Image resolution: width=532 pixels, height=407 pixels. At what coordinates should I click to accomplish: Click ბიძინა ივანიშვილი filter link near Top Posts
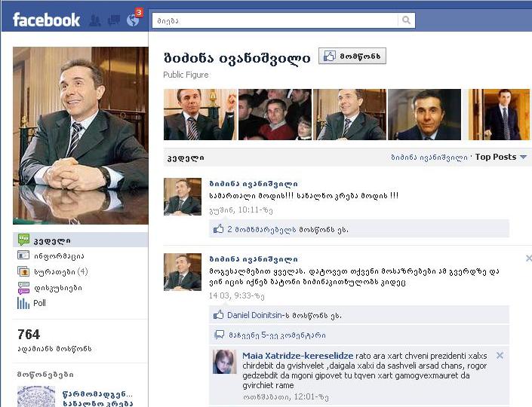point(429,158)
